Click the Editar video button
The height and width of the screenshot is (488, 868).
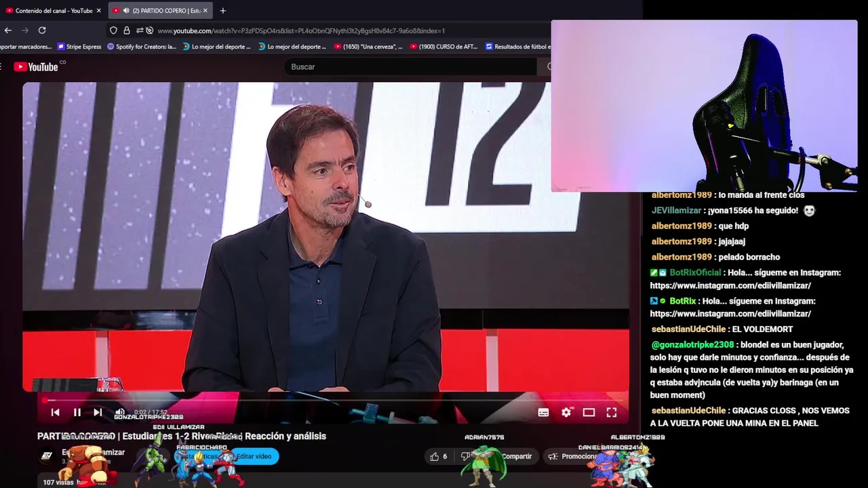coord(254,456)
